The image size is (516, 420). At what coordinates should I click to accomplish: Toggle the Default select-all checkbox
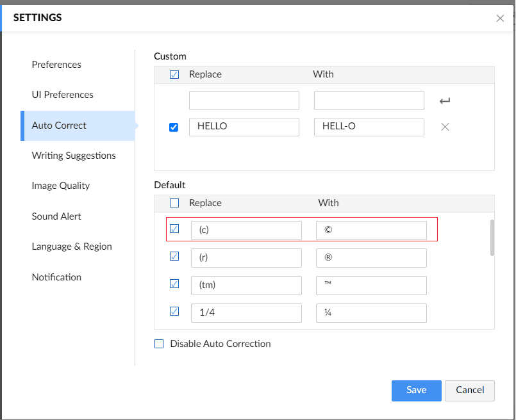click(x=174, y=203)
